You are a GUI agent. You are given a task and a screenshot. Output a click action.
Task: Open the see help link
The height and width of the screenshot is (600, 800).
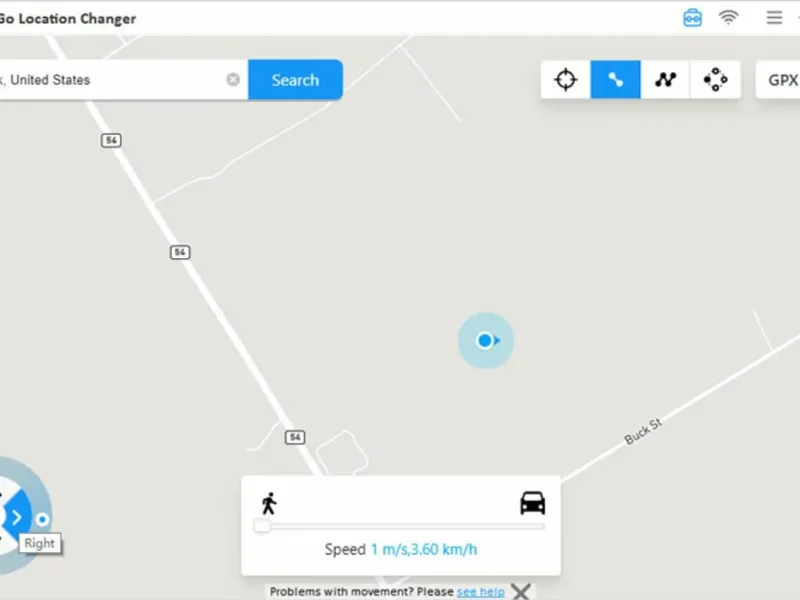(481, 591)
